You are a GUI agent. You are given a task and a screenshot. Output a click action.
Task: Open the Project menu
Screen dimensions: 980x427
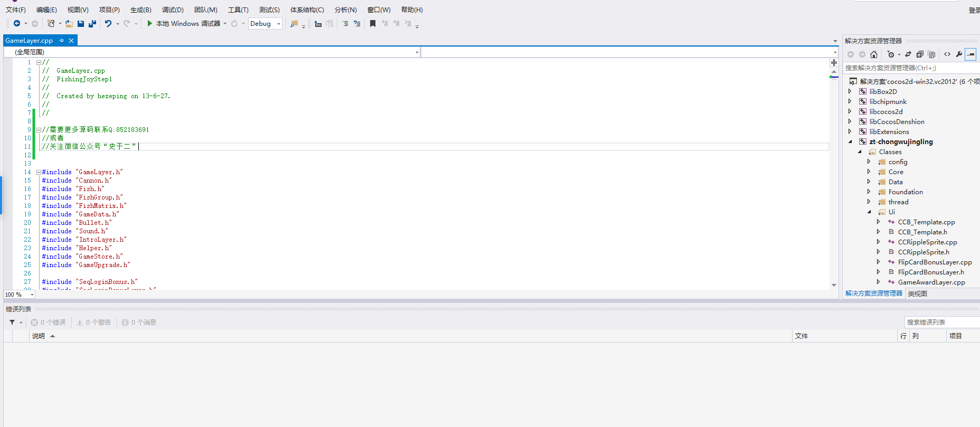109,10
